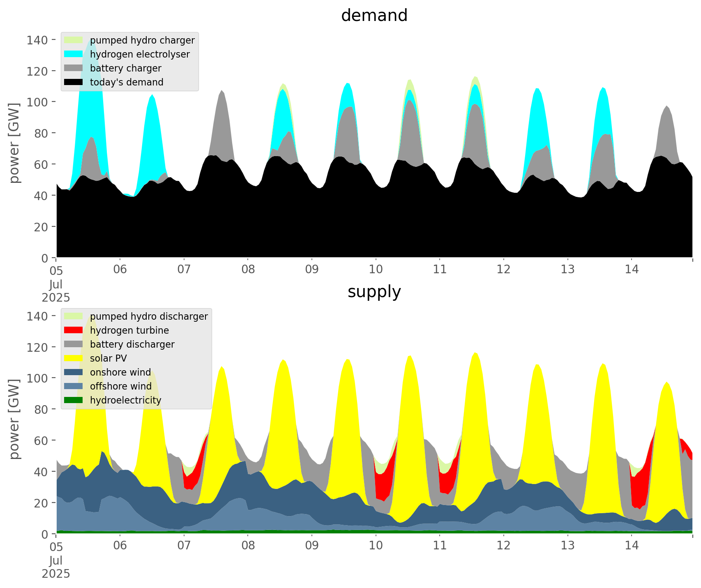The width and height of the screenshot is (701, 588).
Task: Click the "Jul 2025" label below supply chart
Action: point(56,567)
